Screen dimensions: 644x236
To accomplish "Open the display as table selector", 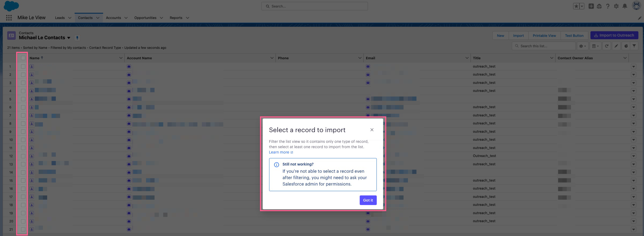I will pos(595,46).
